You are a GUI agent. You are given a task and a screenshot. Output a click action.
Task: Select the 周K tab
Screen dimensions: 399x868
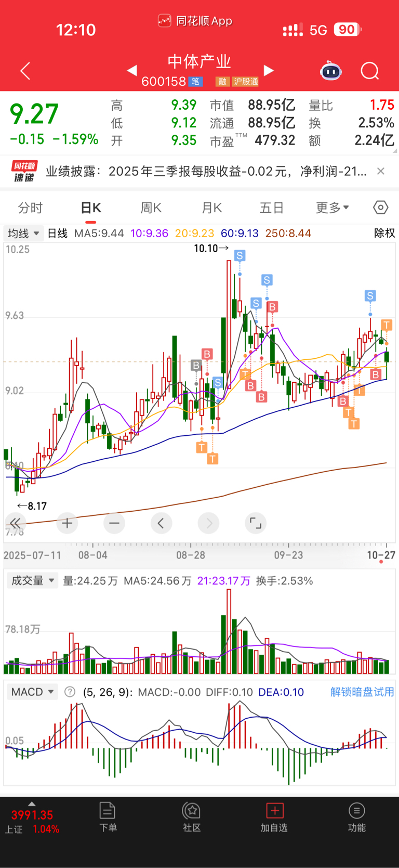pyautogui.click(x=151, y=208)
